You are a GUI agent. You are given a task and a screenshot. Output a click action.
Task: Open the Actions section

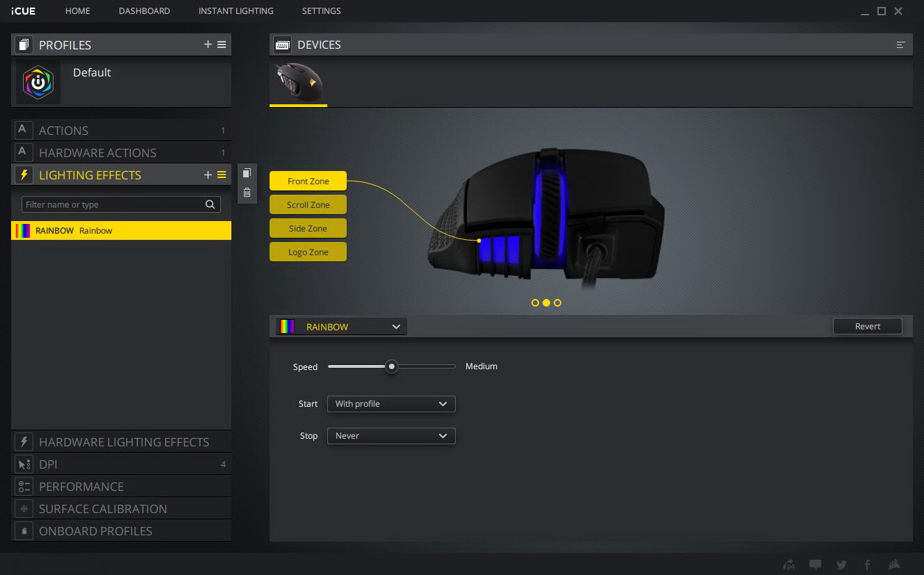coord(121,130)
